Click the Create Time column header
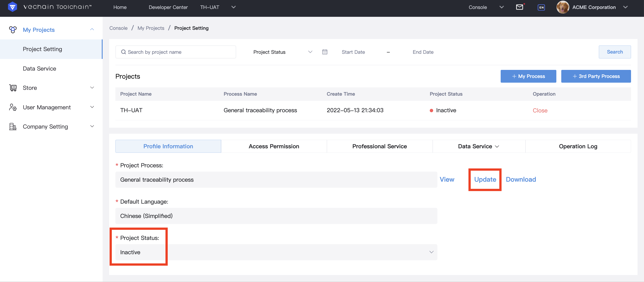644x282 pixels. click(x=341, y=94)
